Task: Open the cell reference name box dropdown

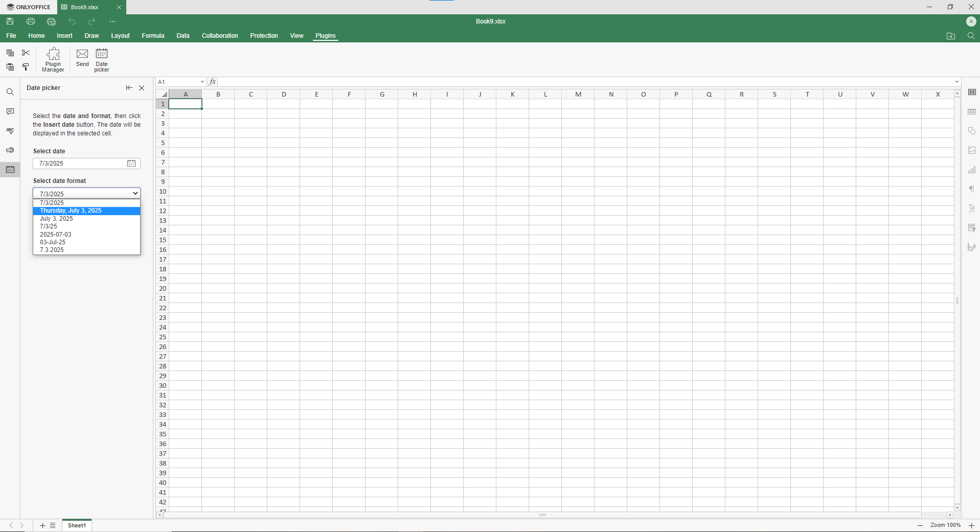Action: click(x=202, y=81)
